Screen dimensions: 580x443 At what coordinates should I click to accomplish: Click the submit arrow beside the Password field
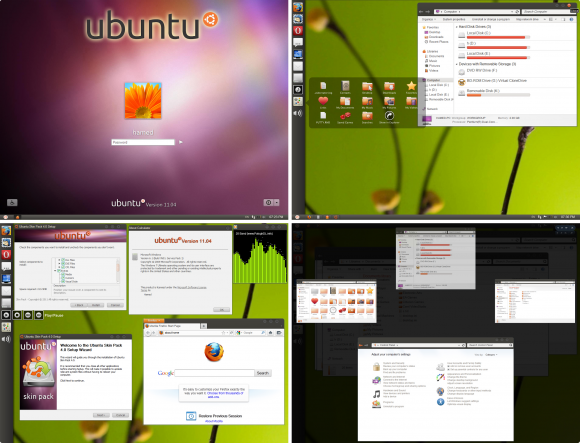tap(181, 142)
